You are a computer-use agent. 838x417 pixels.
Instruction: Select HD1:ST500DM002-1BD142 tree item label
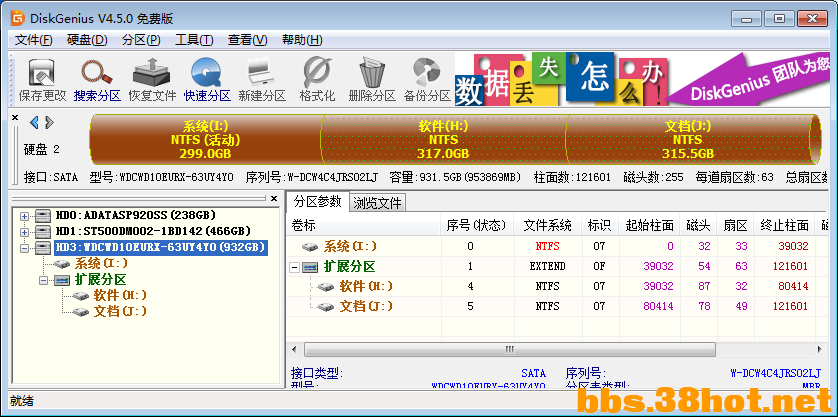[x=153, y=231]
